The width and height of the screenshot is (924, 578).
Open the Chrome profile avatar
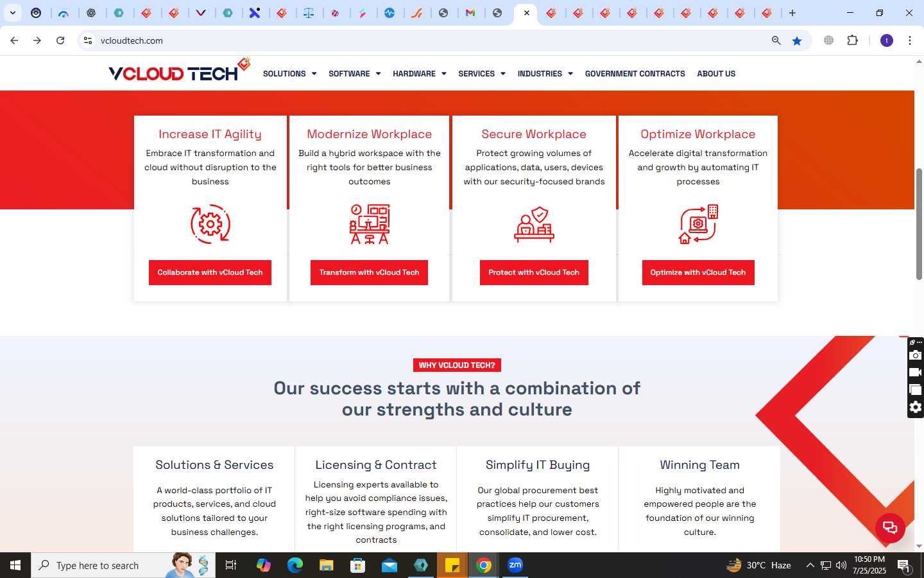click(x=887, y=40)
